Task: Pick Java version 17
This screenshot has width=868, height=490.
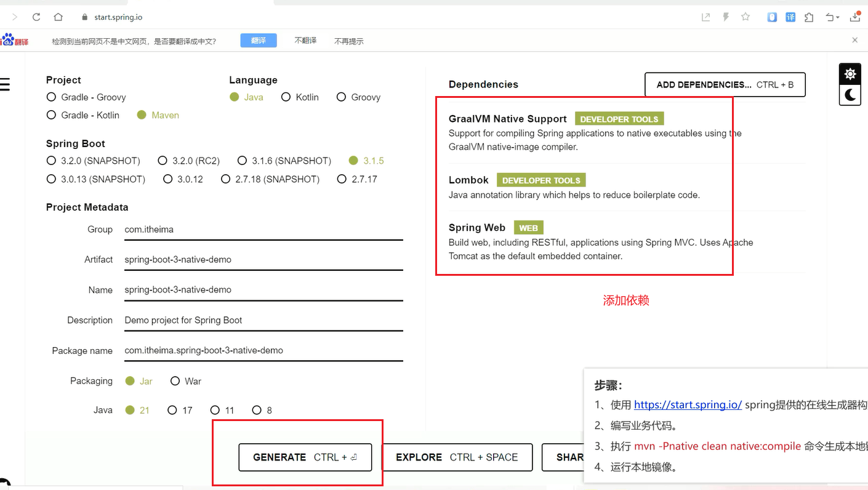Action: (x=172, y=410)
